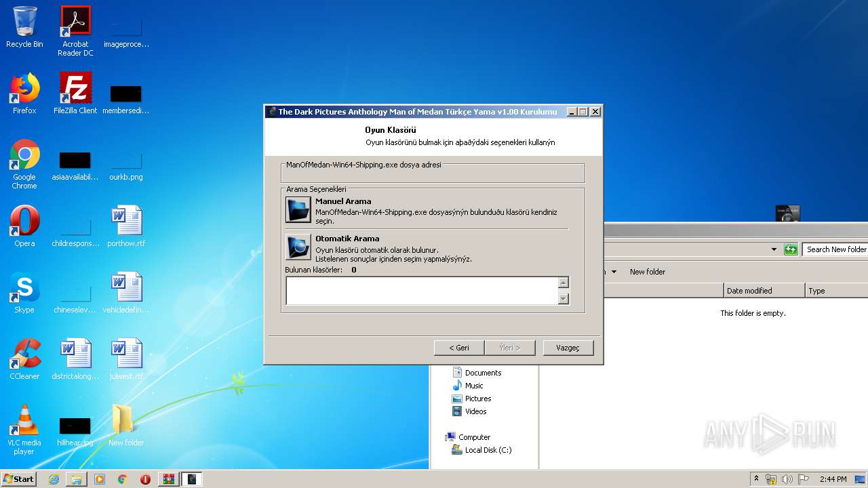Select Documents in Explorer navigation pane

(x=477, y=373)
